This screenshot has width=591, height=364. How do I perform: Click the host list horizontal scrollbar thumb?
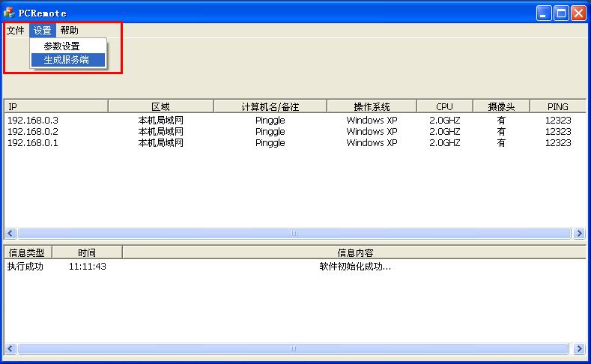[x=294, y=233]
